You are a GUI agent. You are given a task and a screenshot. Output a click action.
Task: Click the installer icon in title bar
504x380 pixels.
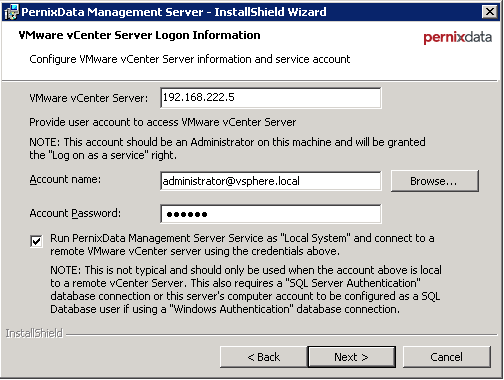tap(11, 12)
